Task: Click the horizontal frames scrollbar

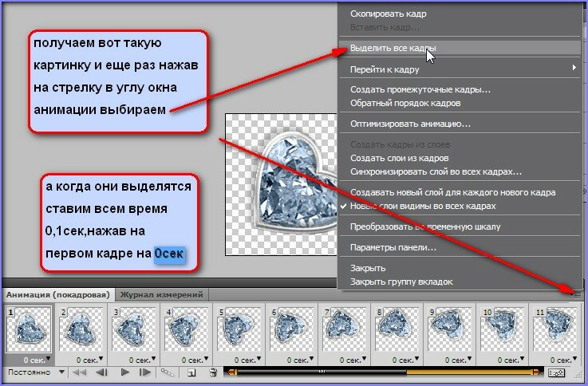Action: pyautogui.click(x=383, y=372)
